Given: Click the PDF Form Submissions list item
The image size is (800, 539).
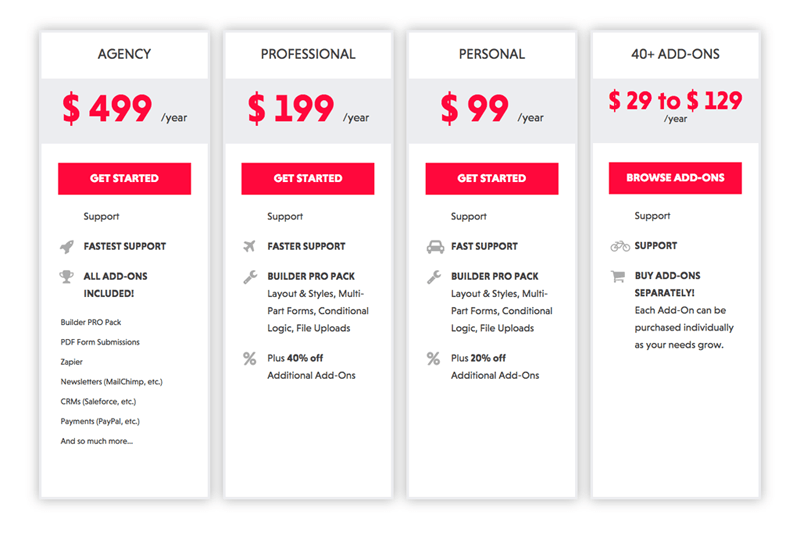Looking at the screenshot, I should (x=100, y=342).
